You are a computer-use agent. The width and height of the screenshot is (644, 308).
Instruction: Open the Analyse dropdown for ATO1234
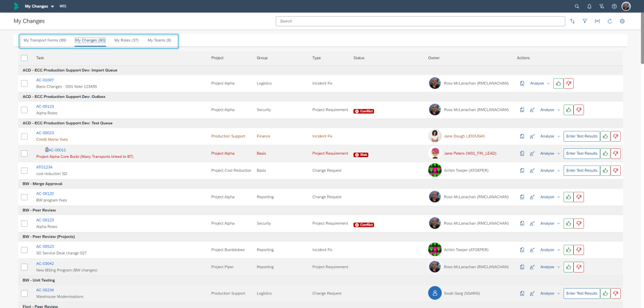(550, 170)
